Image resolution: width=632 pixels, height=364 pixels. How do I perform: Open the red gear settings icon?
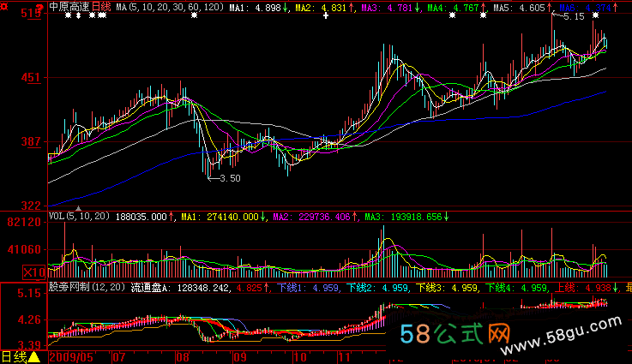tap(4, 6)
